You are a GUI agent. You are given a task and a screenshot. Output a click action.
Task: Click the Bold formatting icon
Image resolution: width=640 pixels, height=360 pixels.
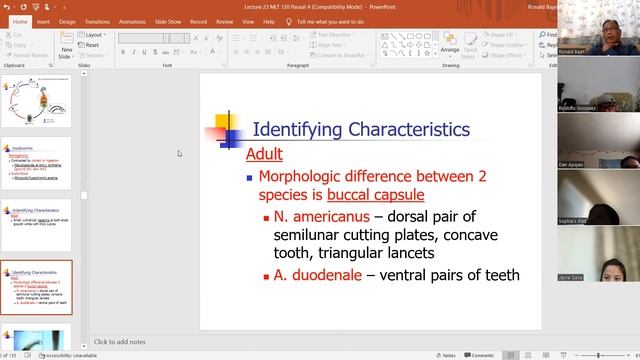point(123,52)
